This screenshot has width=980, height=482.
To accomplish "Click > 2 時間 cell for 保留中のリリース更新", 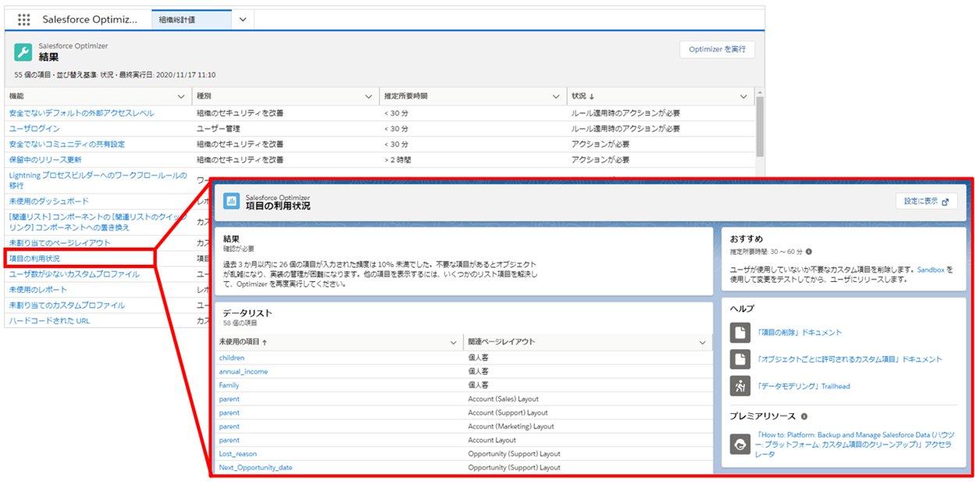I will pyautogui.click(x=397, y=160).
